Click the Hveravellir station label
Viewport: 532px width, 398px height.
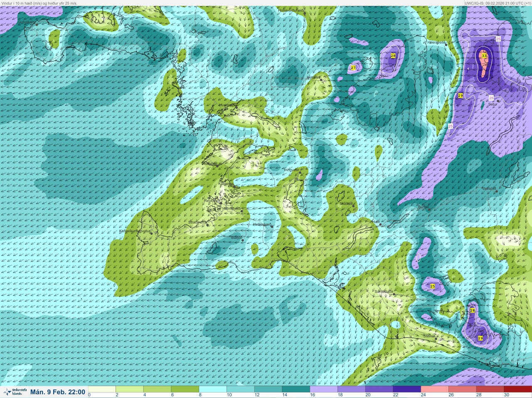tap(436, 42)
